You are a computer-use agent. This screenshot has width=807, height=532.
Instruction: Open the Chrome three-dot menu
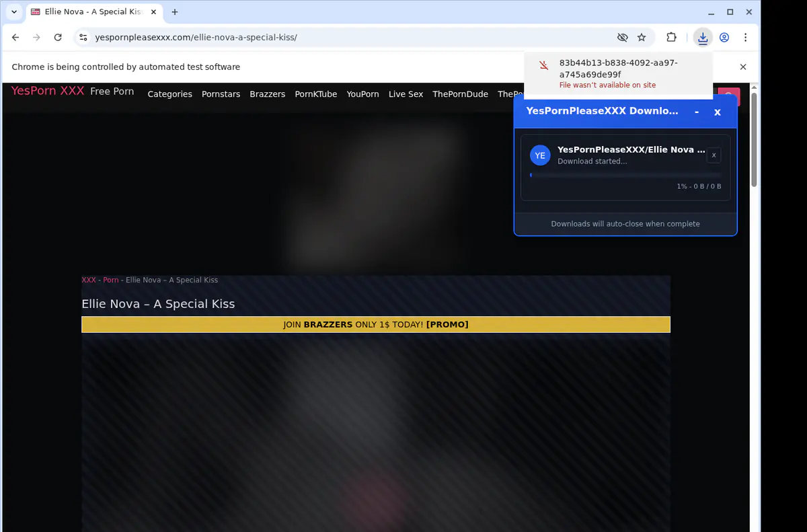click(746, 38)
